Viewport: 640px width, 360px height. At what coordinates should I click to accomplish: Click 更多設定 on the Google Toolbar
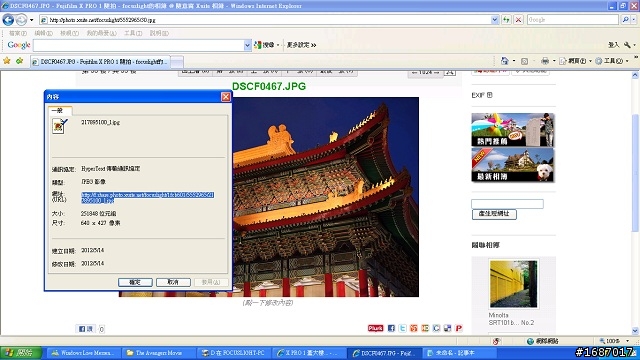click(301, 45)
